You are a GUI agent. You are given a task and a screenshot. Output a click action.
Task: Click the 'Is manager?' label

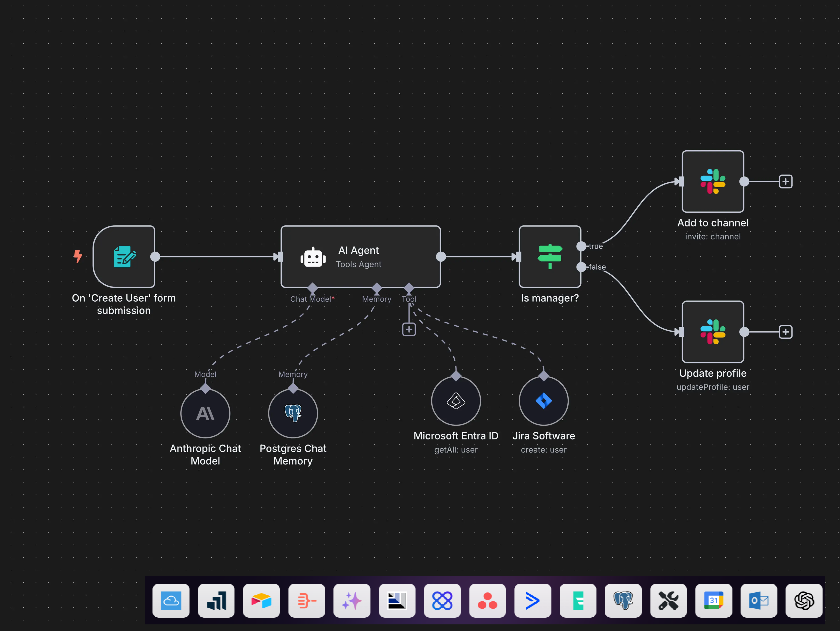click(550, 298)
